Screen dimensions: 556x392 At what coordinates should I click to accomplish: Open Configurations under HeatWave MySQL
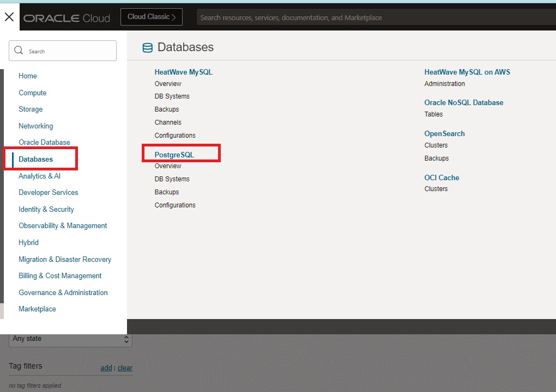[x=175, y=136]
